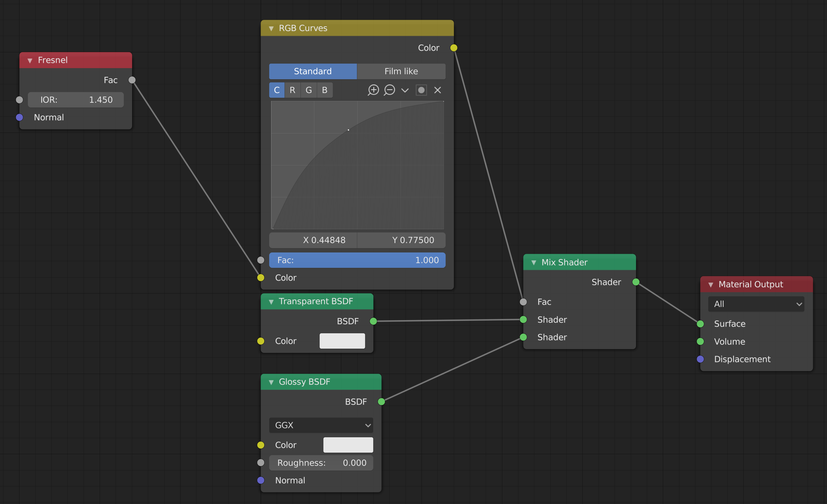Click Glossy Roughness input socket

261,463
